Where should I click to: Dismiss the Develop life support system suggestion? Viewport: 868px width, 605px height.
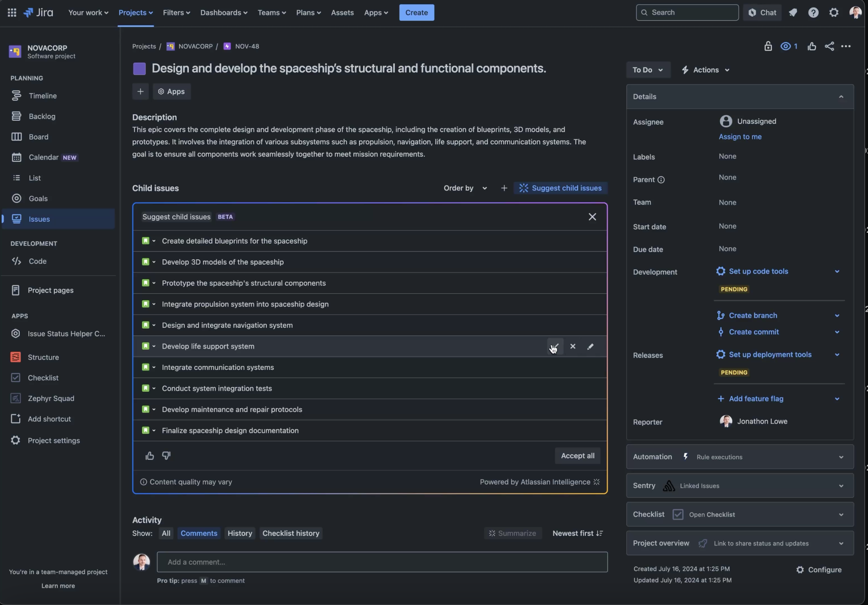pos(573,346)
